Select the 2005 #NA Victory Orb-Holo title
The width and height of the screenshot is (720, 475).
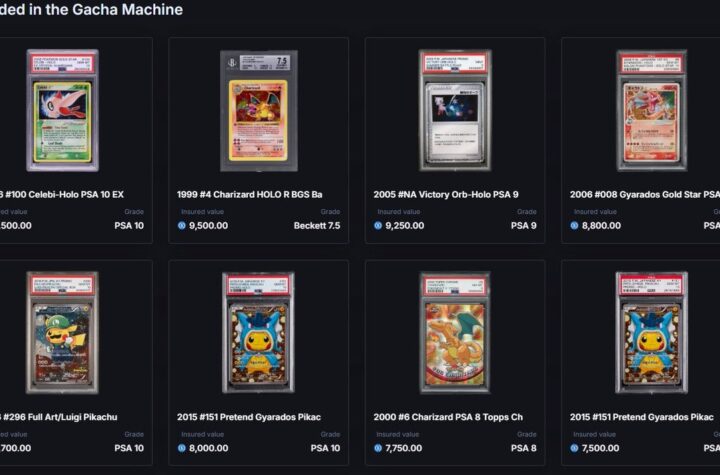(x=446, y=194)
